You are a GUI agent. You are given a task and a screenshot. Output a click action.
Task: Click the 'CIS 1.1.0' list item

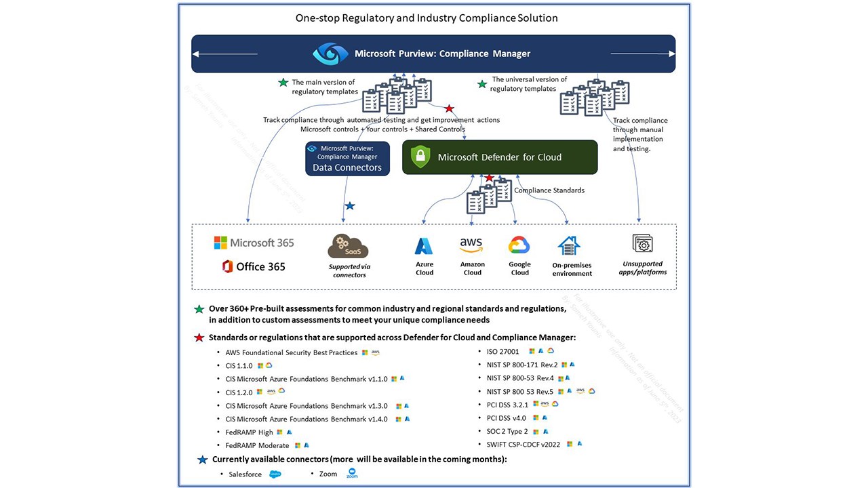point(239,366)
